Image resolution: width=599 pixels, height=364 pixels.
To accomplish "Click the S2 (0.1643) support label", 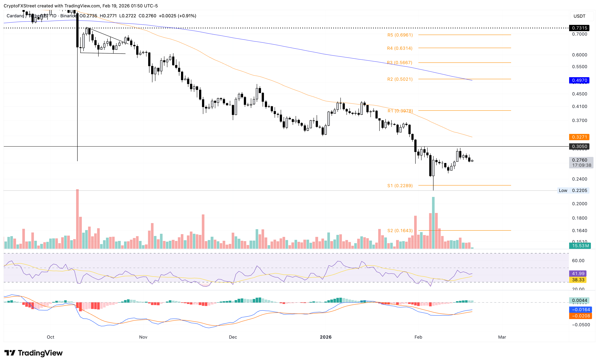I will click(400, 231).
